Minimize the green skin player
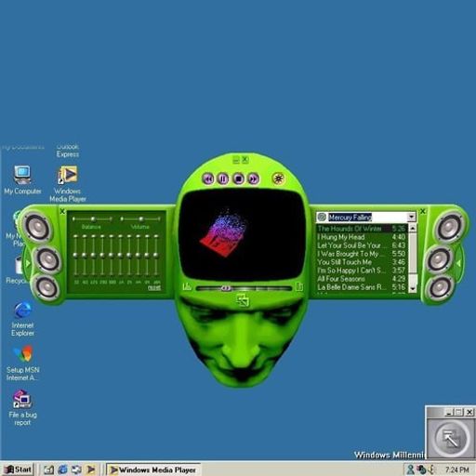The width and height of the screenshot is (476, 476). coord(236,160)
